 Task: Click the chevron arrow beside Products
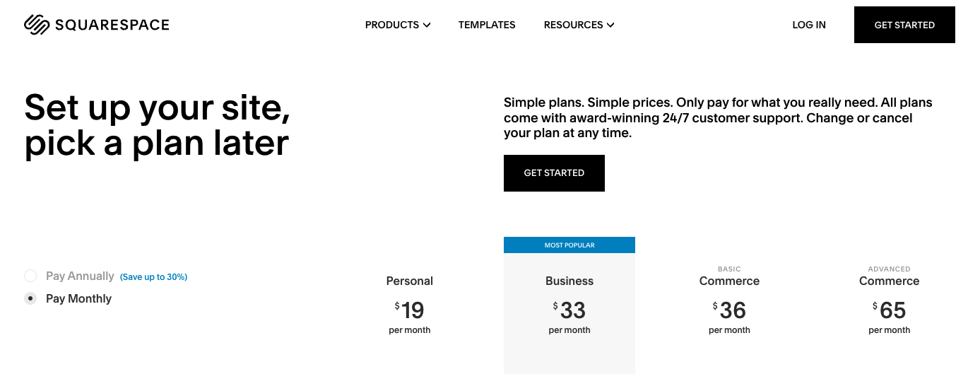coord(427,25)
